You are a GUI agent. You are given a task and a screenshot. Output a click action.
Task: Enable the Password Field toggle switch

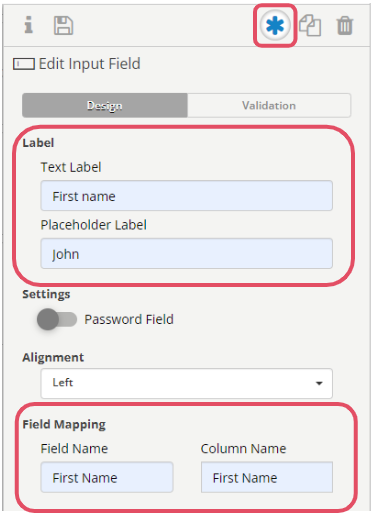[57, 319]
